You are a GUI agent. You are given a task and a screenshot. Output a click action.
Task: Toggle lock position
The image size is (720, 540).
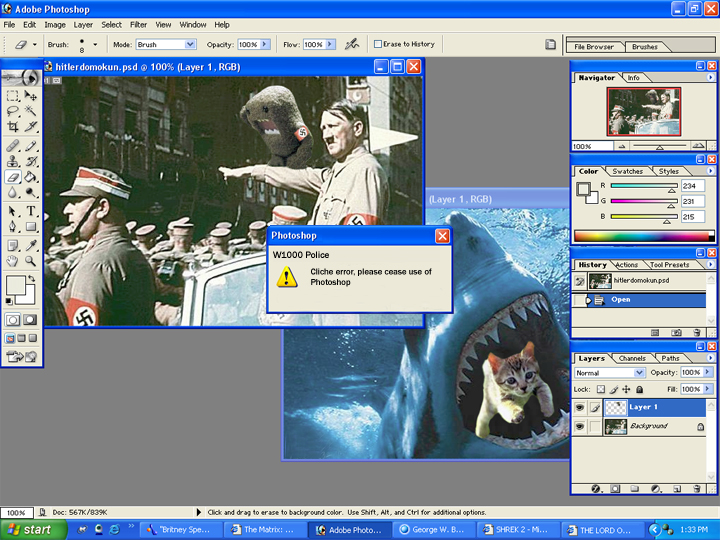(x=626, y=389)
